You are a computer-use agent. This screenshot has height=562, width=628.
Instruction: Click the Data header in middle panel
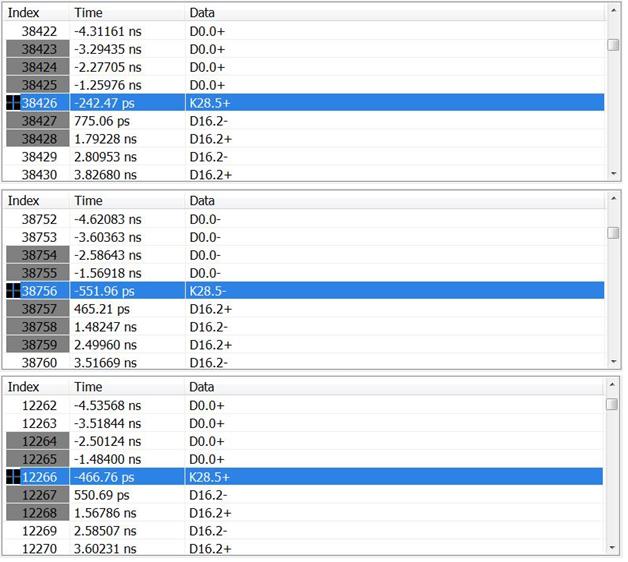[202, 200]
